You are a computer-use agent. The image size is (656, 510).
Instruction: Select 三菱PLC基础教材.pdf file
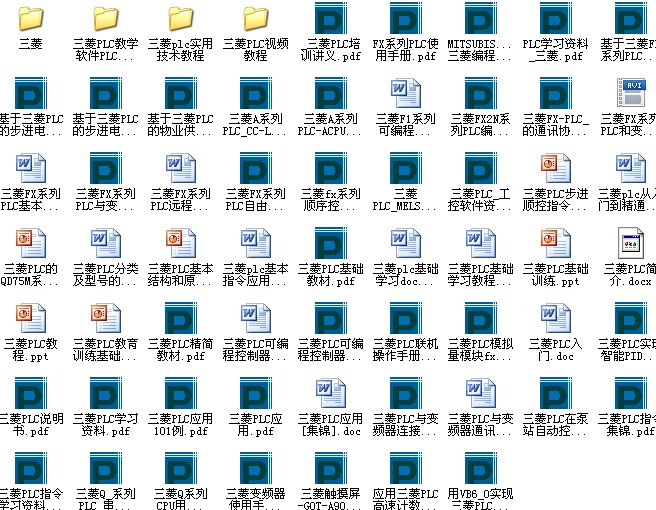(x=331, y=244)
